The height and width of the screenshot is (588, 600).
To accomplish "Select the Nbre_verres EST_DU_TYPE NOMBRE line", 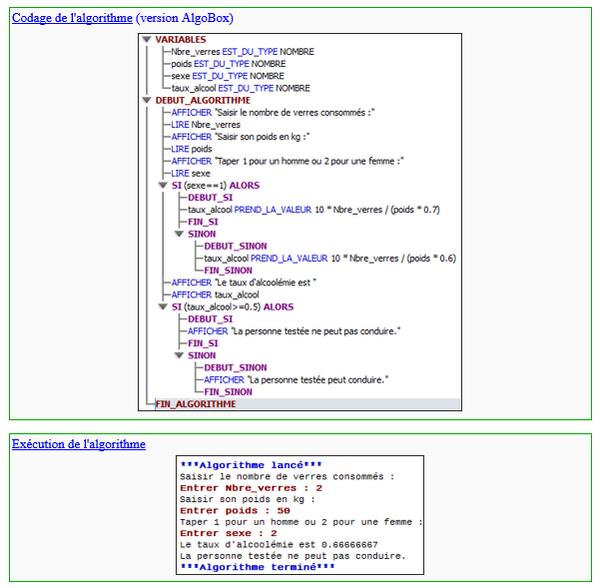I will tap(243, 52).
